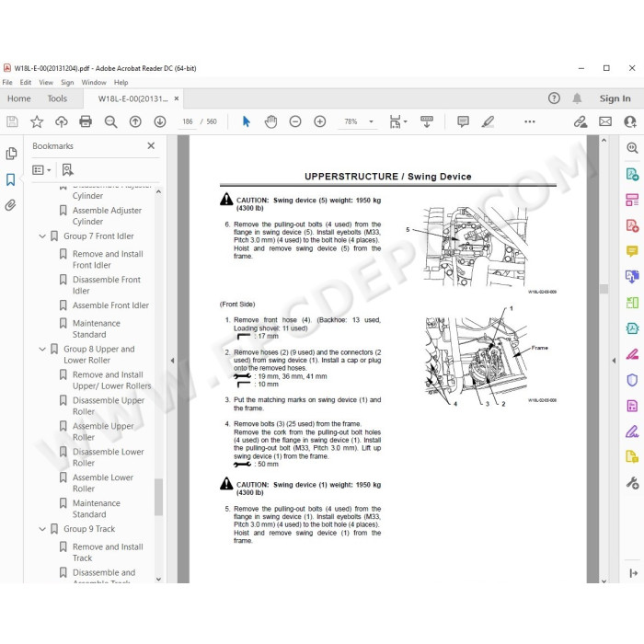Collapse the Group 9 Track bookmark
The height and width of the screenshot is (644, 644).
tap(42, 529)
